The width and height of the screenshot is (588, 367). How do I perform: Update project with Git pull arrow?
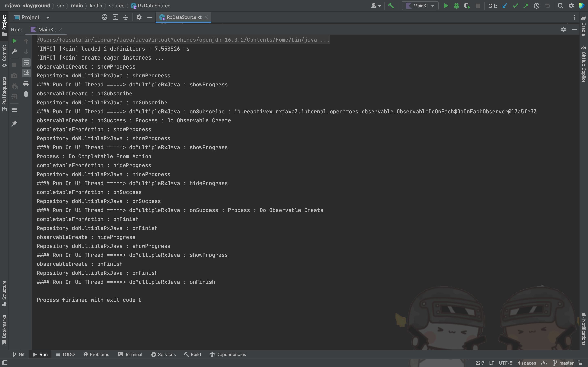coord(505,6)
